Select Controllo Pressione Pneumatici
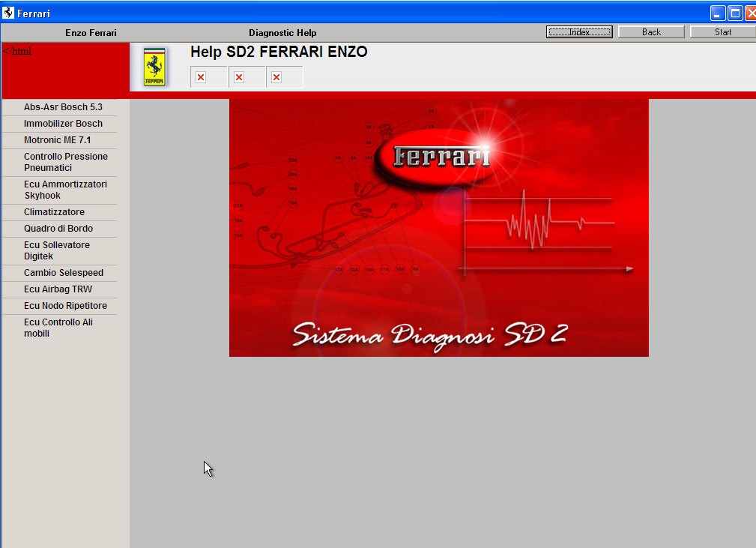Screen dimensions: 756x548 pyautogui.click(x=64, y=161)
